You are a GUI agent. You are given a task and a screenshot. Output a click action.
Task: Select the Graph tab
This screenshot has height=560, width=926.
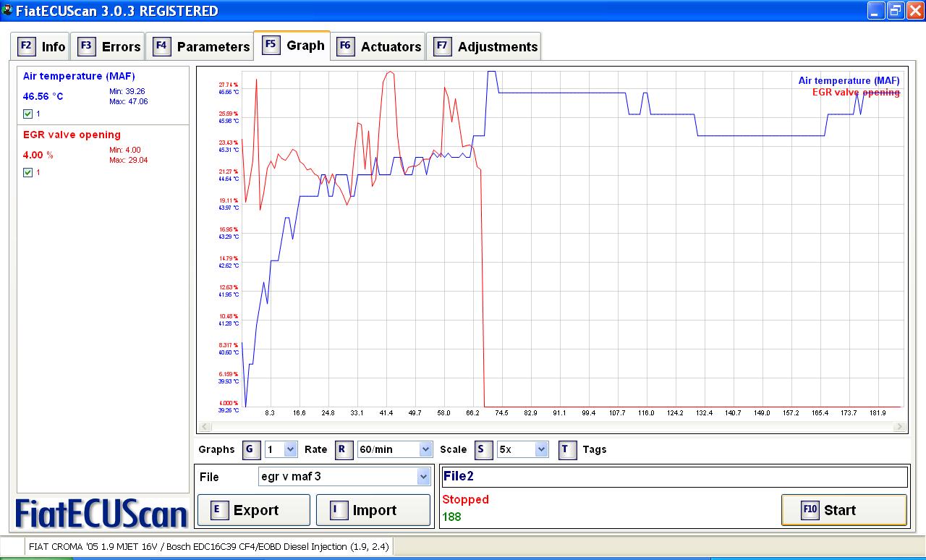[x=292, y=45]
